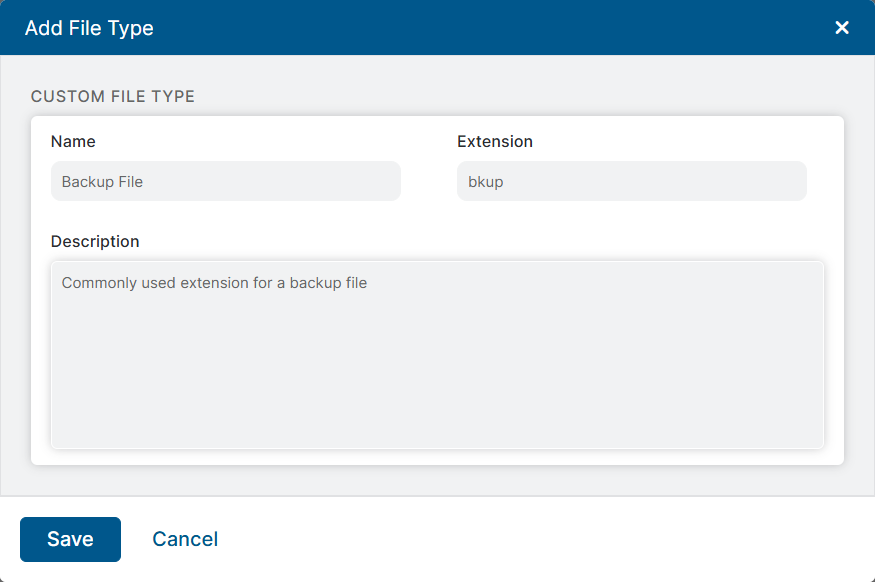Select the Cancel text link

point(185,539)
